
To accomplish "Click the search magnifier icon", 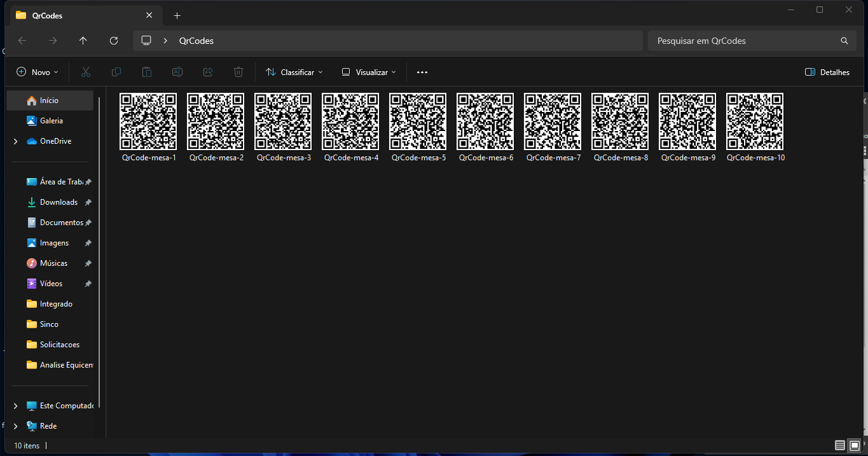I will (x=844, y=41).
